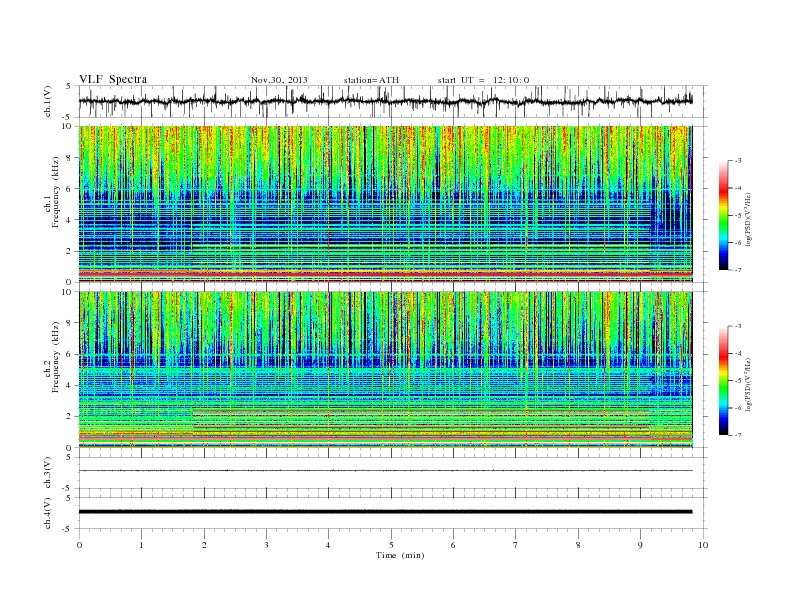Screen dimensions: 792x612
Task: Click the ch.1 "Frequency (kHz)" axis label
Action: pos(55,192)
